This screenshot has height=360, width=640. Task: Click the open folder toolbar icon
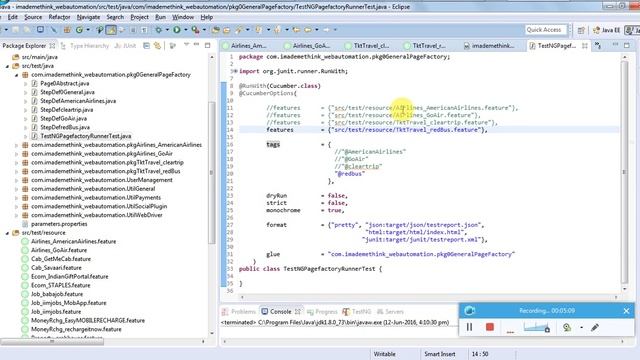[227, 30]
